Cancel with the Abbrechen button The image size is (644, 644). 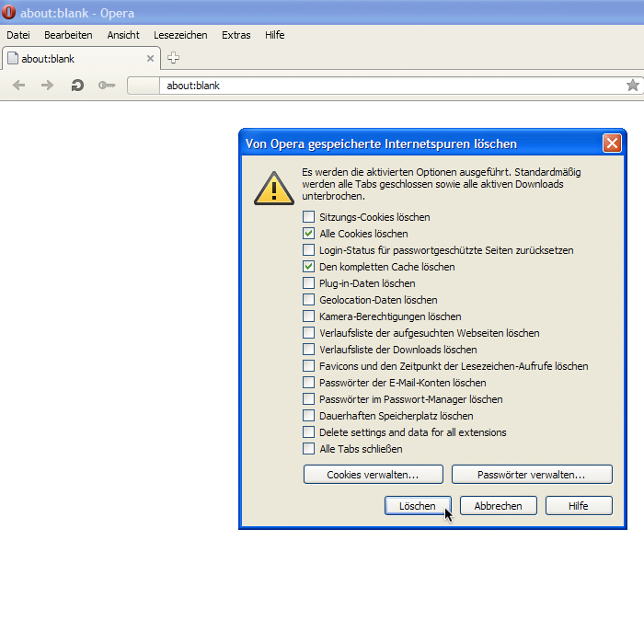click(499, 506)
